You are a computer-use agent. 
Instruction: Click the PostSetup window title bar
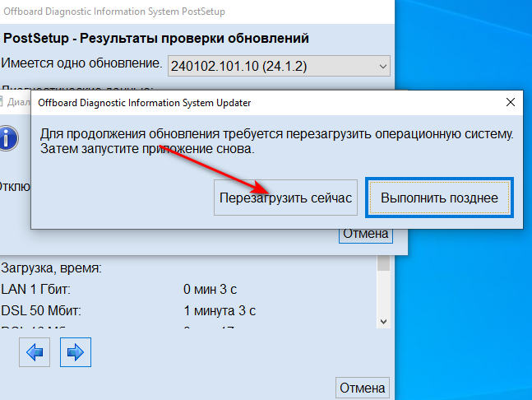click(x=164, y=12)
